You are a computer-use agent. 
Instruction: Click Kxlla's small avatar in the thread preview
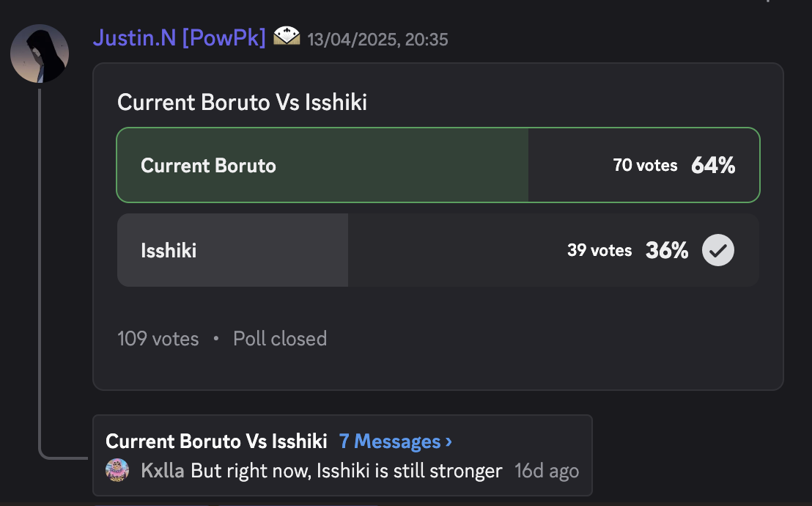[117, 470]
